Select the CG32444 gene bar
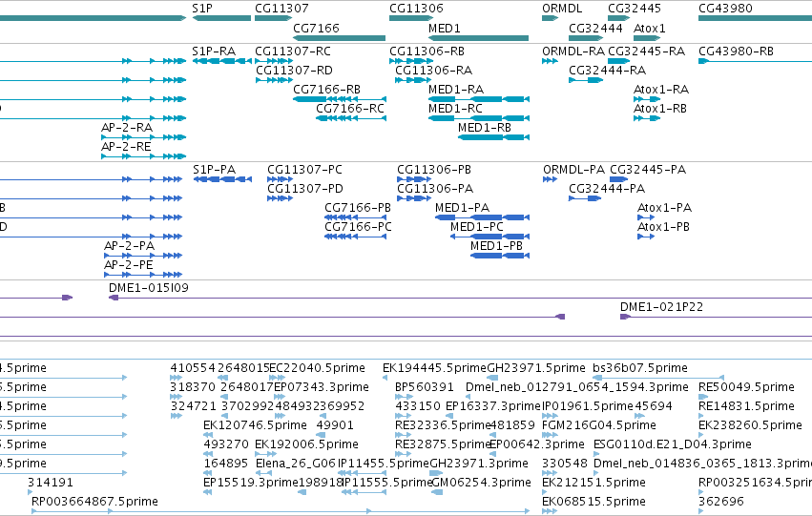Image resolution: width=812 pixels, height=516 pixels. click(x=586, y=38)
